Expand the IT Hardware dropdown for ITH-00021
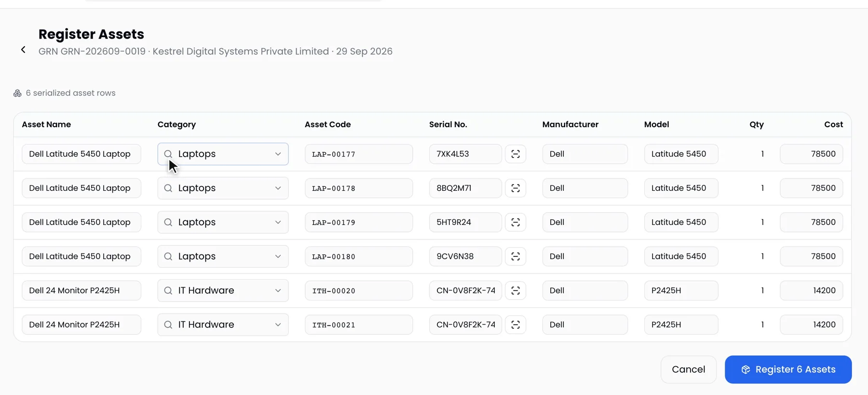868x395 pixels. tap(223, 325)
